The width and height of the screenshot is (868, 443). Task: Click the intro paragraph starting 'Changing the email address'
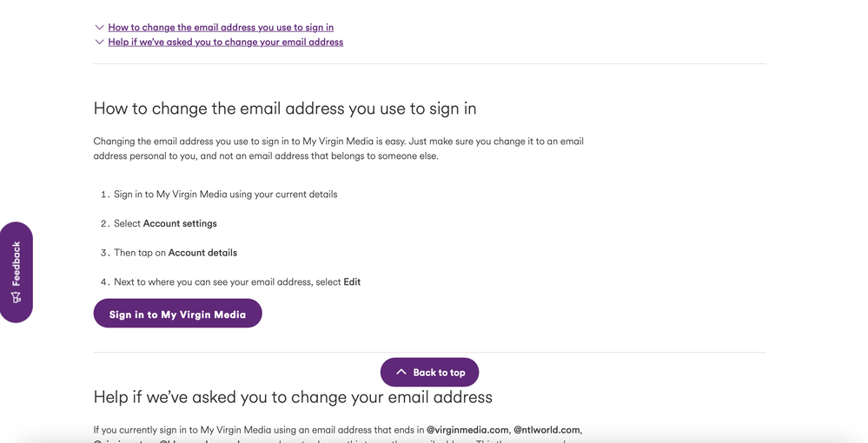[339, 149]
